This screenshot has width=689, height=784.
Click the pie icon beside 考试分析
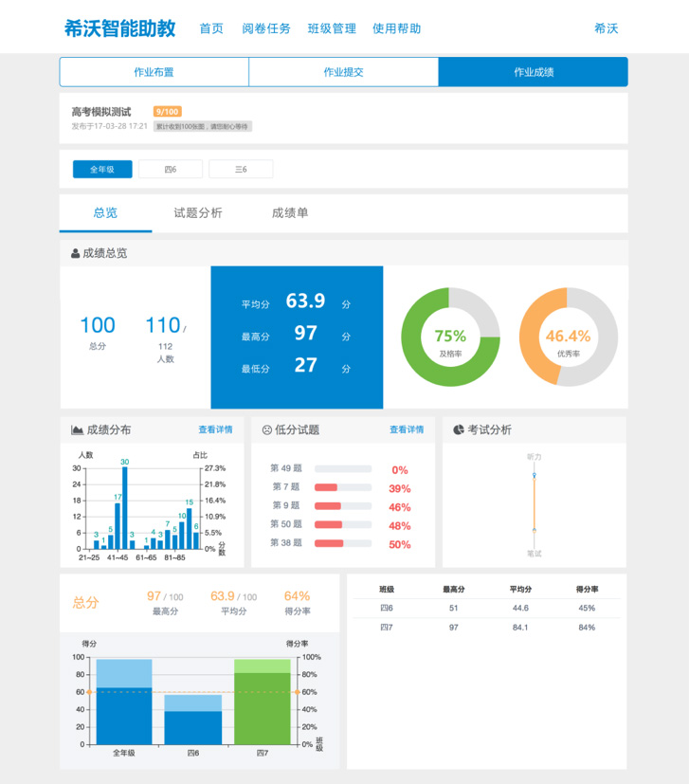pos(459,429)
